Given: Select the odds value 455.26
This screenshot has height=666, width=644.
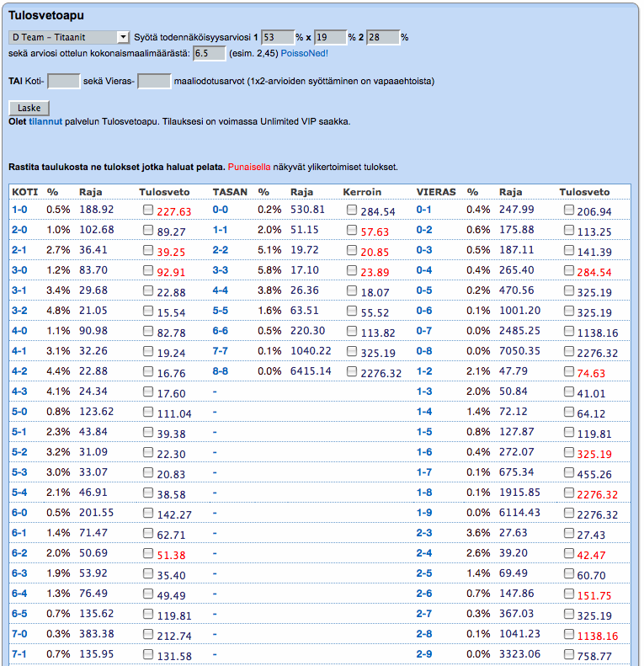Looking at the screenshot, I should click(x=594, y=474).
